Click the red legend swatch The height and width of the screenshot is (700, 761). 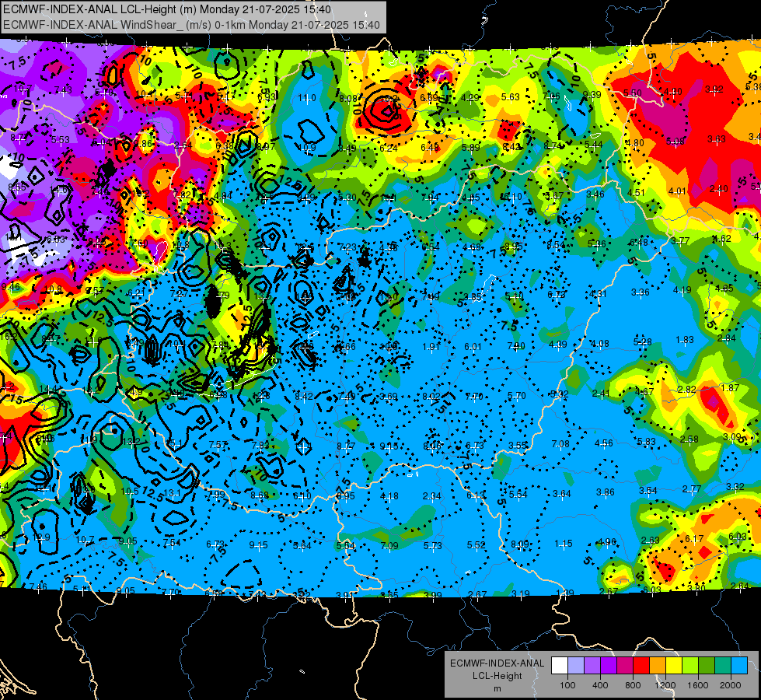tap(641, 666)
